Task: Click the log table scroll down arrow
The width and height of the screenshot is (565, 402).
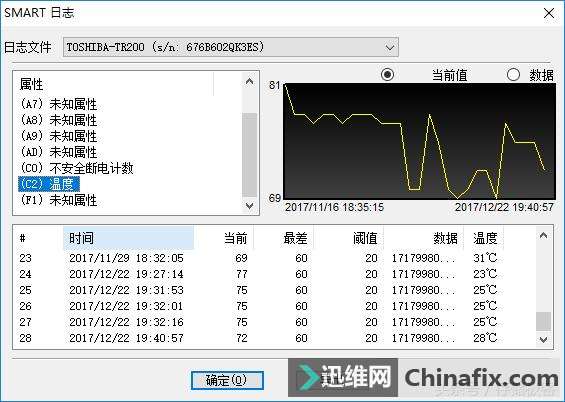Action: click(543, 339)
